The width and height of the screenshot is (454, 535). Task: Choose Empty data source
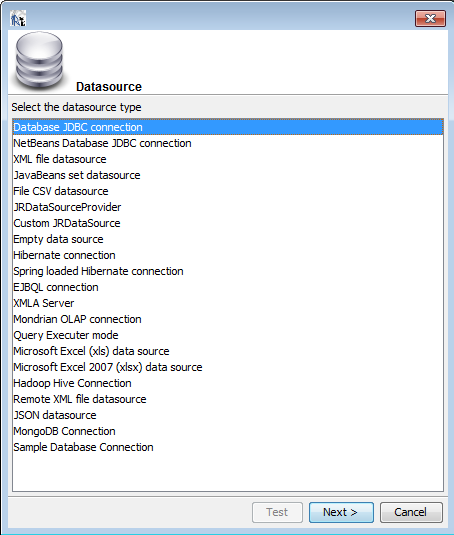[228, 240]
